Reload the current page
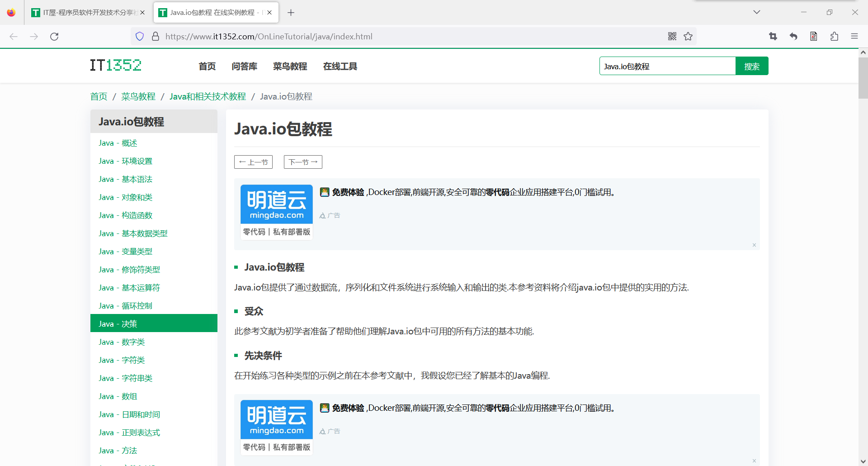This screenshot has height=466, width=868. click(54, 37)
